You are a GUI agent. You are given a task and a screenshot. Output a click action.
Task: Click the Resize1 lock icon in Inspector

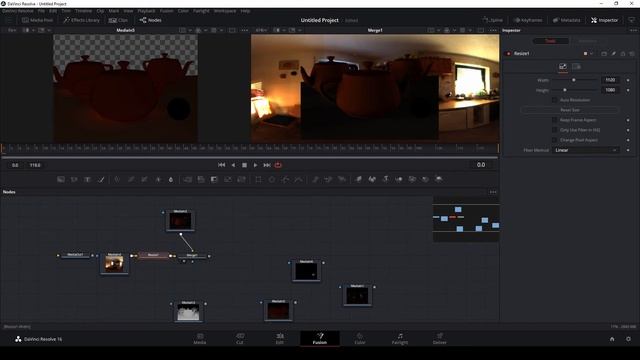click(x=623, y=53)
